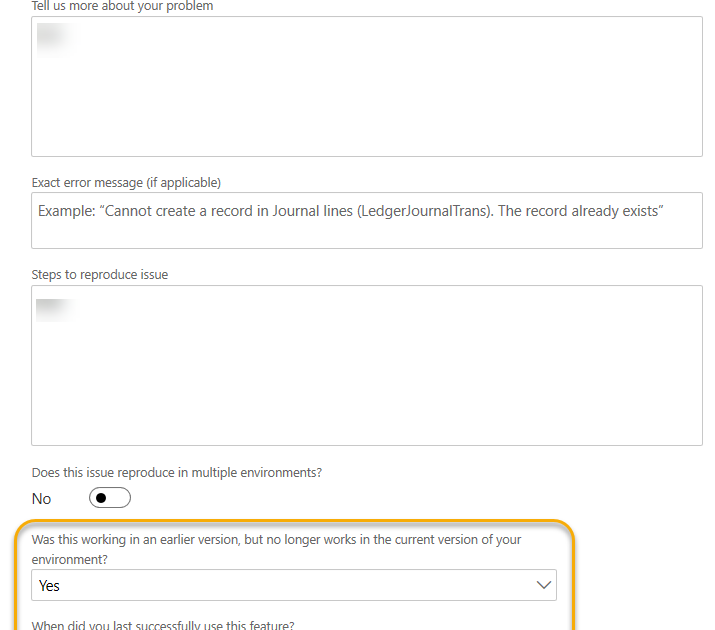Toggle the multiple environments reproduce switch
This screenshot has height=630, width=715.
point(109,498)
